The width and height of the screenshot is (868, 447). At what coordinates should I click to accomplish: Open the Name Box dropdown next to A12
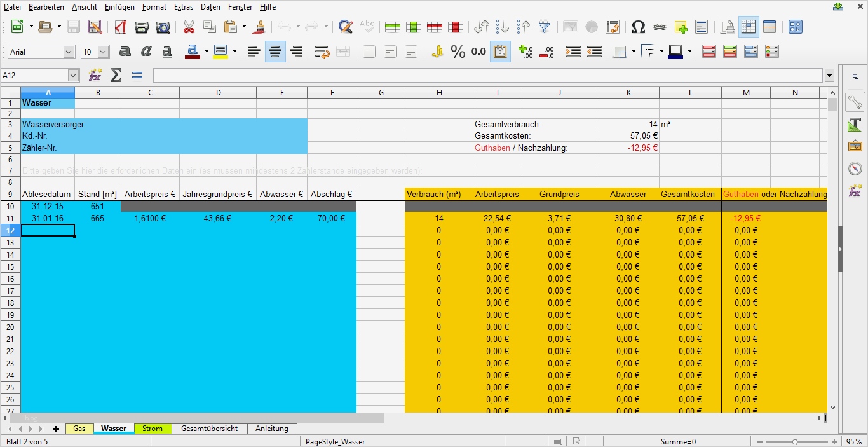click(x=72, y=76)
